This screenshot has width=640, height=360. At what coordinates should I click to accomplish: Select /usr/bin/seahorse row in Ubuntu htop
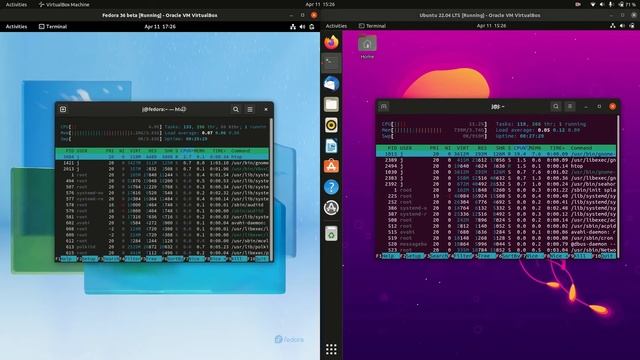[496, 184]
